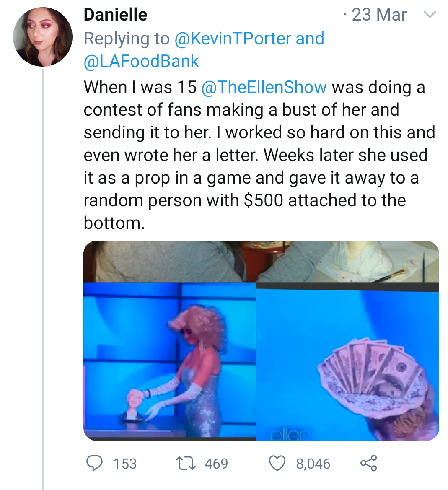Tap the 469 retweets count

click(216, 464)
